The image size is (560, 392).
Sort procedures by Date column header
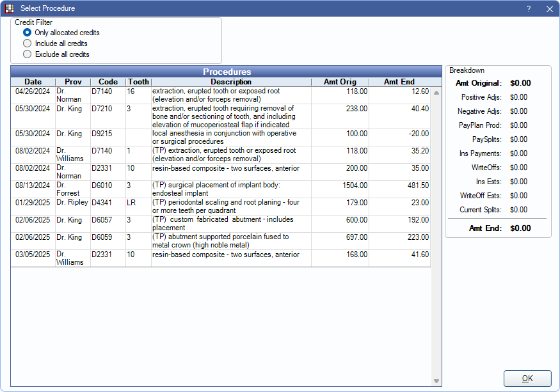click(33, 82)
